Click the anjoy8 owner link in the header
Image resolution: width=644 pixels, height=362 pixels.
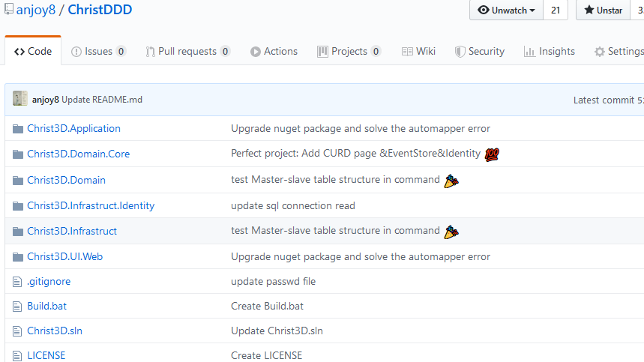(x=36, y=10)
